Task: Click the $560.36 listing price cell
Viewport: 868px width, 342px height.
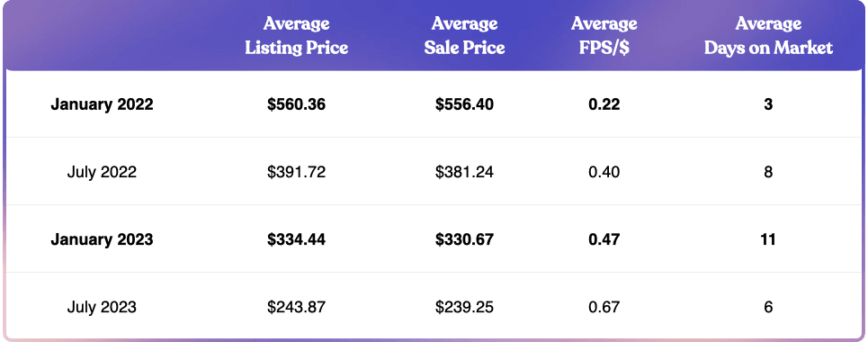Action: [x=296, y=104]
